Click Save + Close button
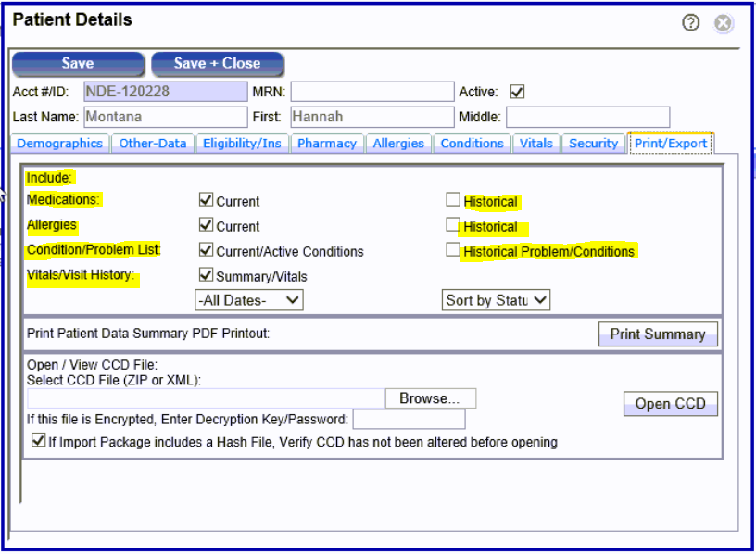Image resolution: width=756 pixels, height=554 pixels. [x=217, y=64]
